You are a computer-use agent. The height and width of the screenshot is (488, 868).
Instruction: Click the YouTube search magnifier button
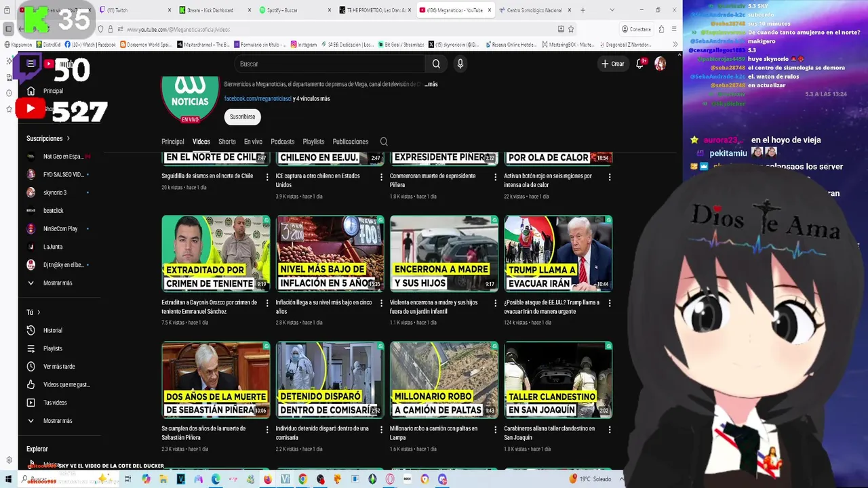pyautogui.click(x=436, y=64)
